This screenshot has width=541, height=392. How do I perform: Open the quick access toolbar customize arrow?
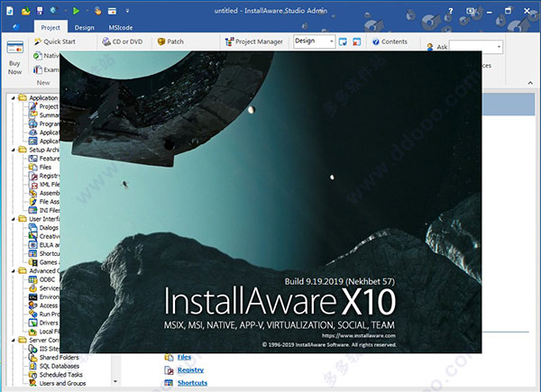click(127, 11)
